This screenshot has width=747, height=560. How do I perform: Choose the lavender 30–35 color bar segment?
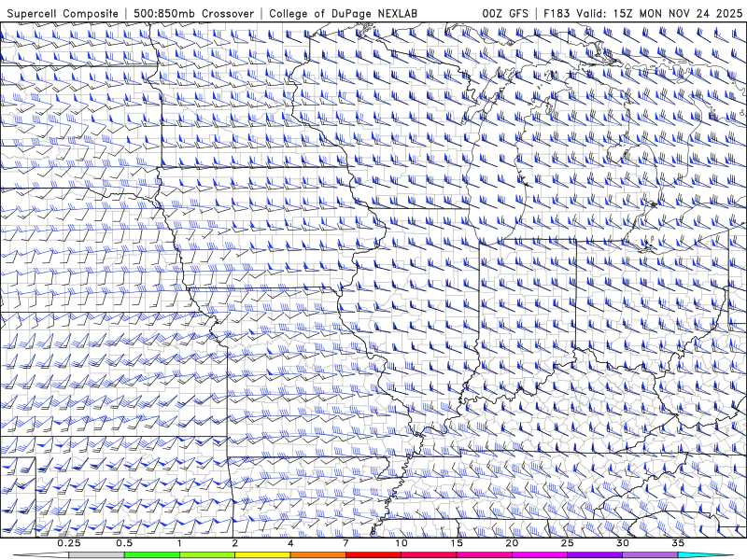pyautogui.click(x=650, y=555)
